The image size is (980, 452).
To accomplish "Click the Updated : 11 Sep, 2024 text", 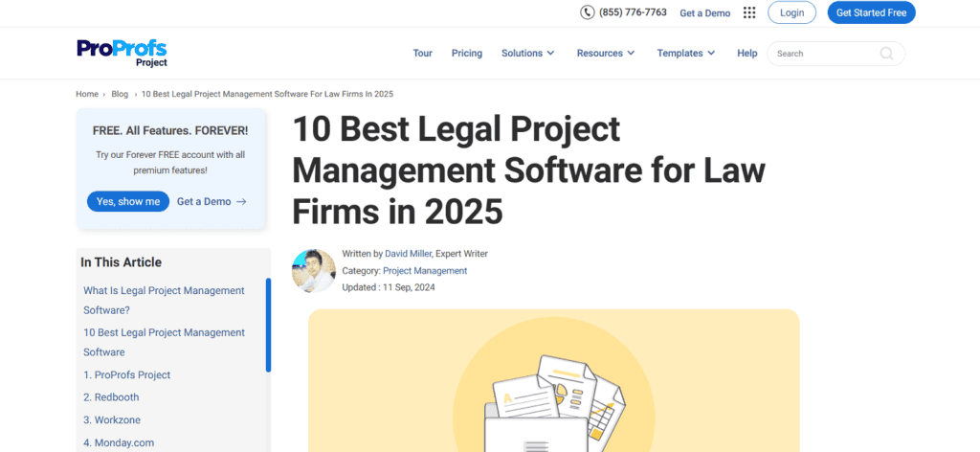I will 389,287.
